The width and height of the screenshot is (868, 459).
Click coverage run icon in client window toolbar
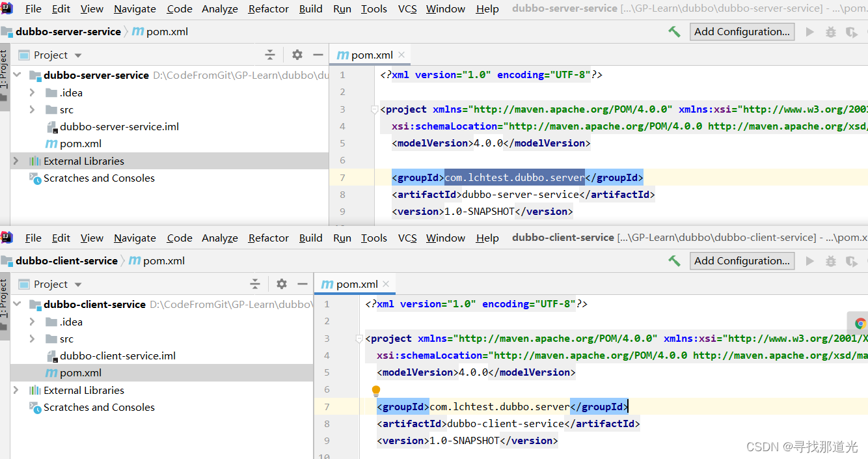(x=851, y=260)
